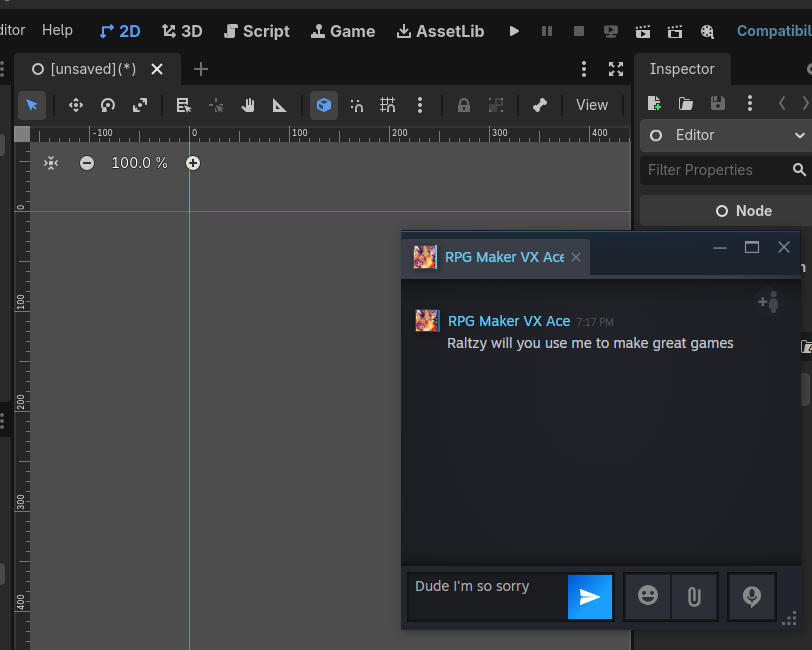
Task: Focus the Filter Properties search field
Action: 717,170
